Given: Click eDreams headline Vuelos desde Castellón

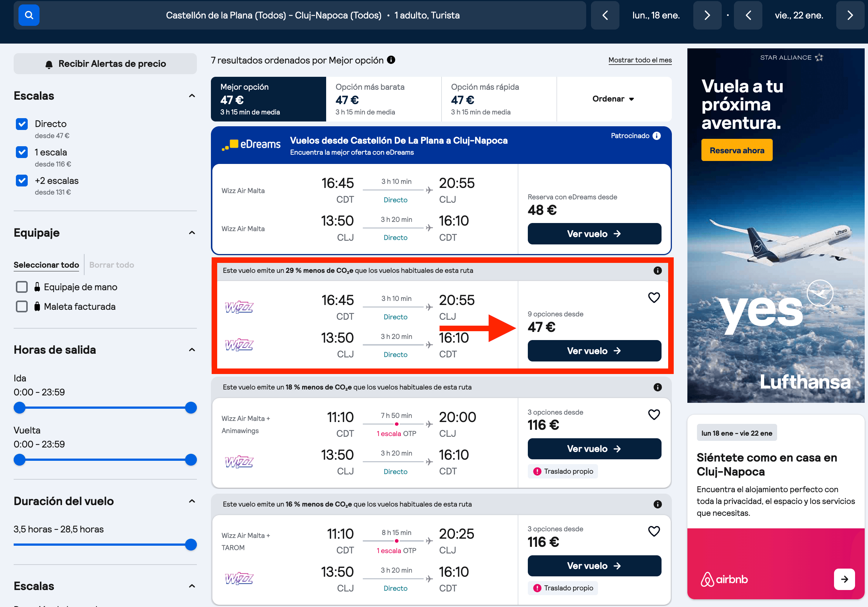Looking at the screenshot, I should [399, 141].
